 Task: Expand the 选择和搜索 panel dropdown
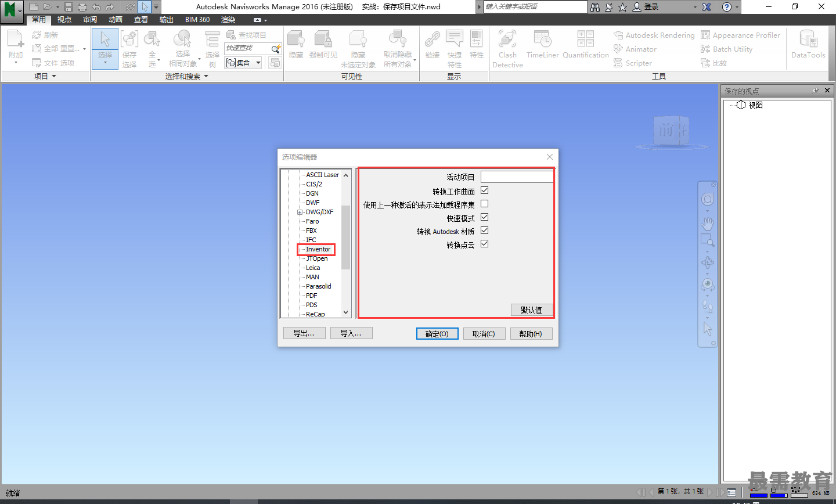click(x=206, y=76)
